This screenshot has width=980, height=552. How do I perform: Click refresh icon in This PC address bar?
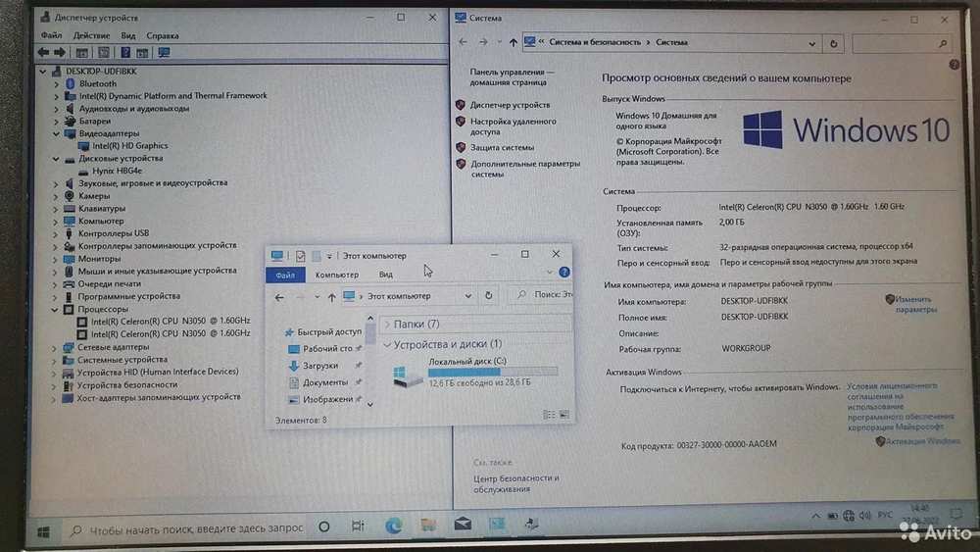489,296
